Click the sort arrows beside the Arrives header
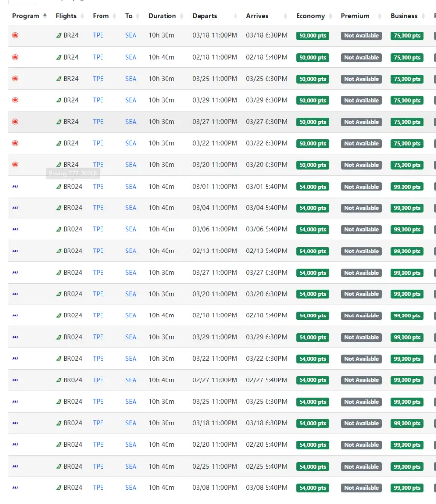Image resolution: width=436 pixels, height=504 pixels. tap(286, 16)
